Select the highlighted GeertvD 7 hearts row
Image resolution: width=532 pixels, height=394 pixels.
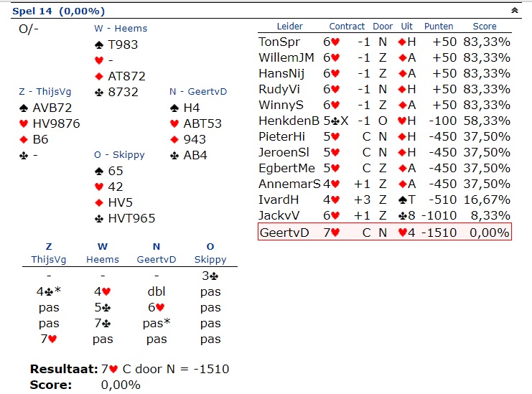click(x=384, y=232)
